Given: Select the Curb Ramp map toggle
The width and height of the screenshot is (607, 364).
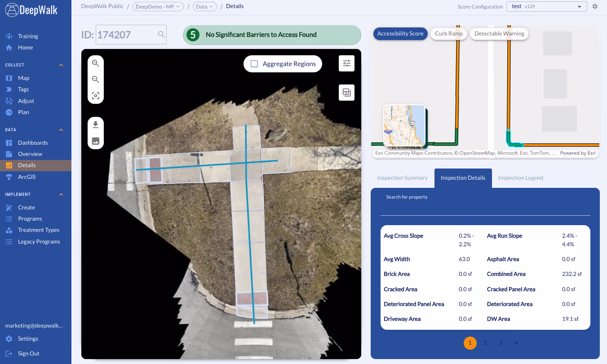Looking at the screenshot, I should pos(449,34).
